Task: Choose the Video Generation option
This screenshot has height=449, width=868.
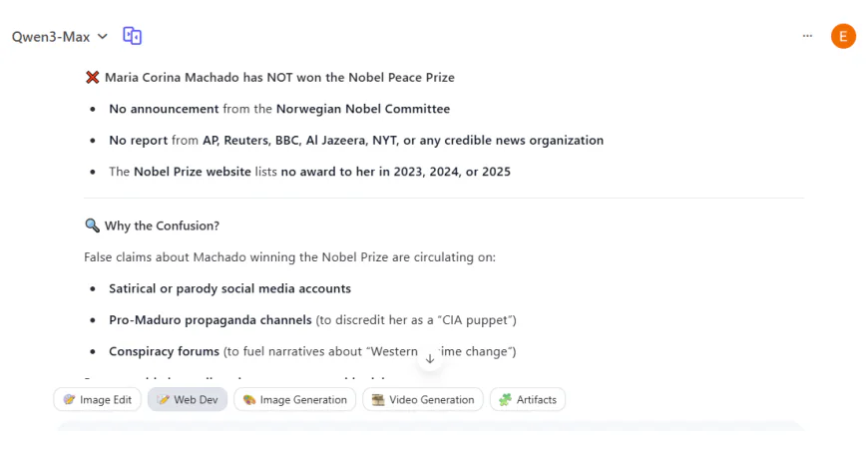Action: pyautogui.click(x=423, y=399)
